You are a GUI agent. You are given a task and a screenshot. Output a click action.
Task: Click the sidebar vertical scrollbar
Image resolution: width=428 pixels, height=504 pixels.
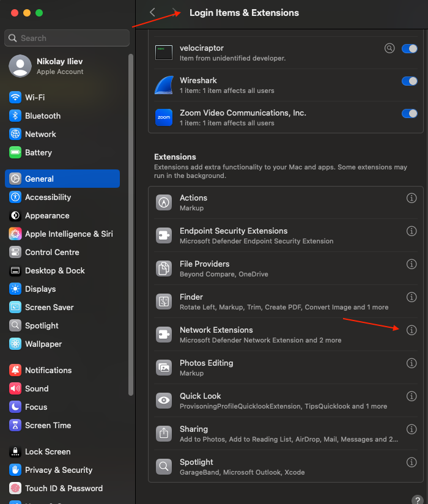click(x=130, y=226)
